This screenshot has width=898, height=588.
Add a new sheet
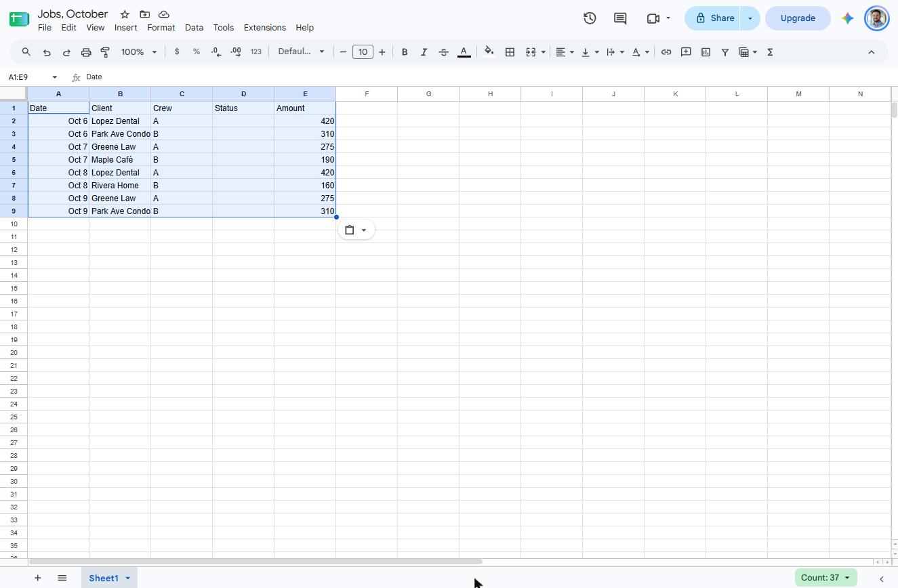(38, 578)
